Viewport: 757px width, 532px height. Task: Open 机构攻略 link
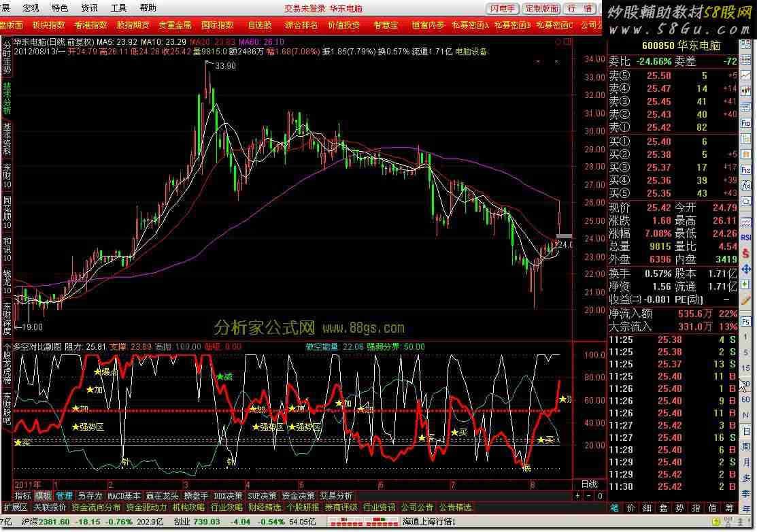click(x=188, y=508)
